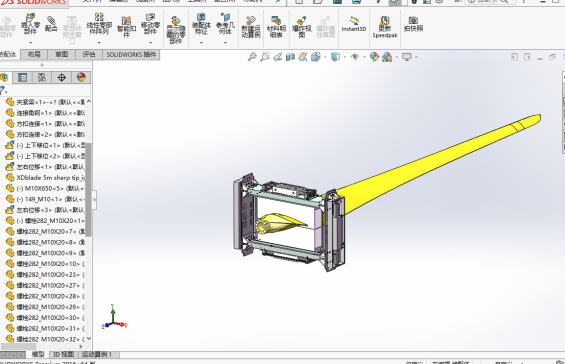Viewport: 565px width, 364px height.
Task: Expand Insert Components dropdown arrow
Action: point(30,43)
